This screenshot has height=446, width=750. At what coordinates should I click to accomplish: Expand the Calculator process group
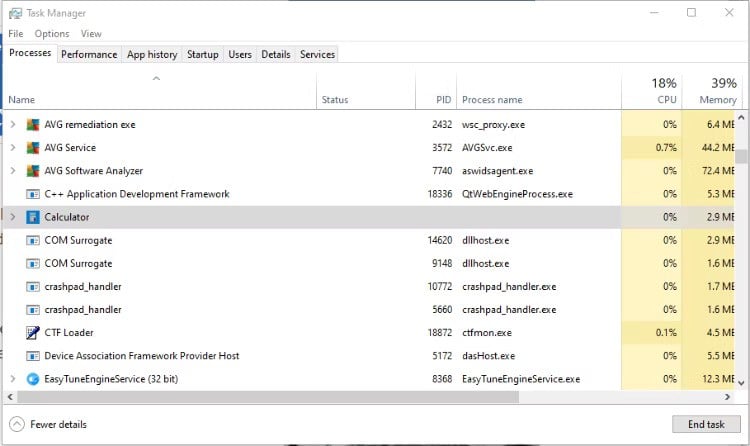[x=13, y=217]
